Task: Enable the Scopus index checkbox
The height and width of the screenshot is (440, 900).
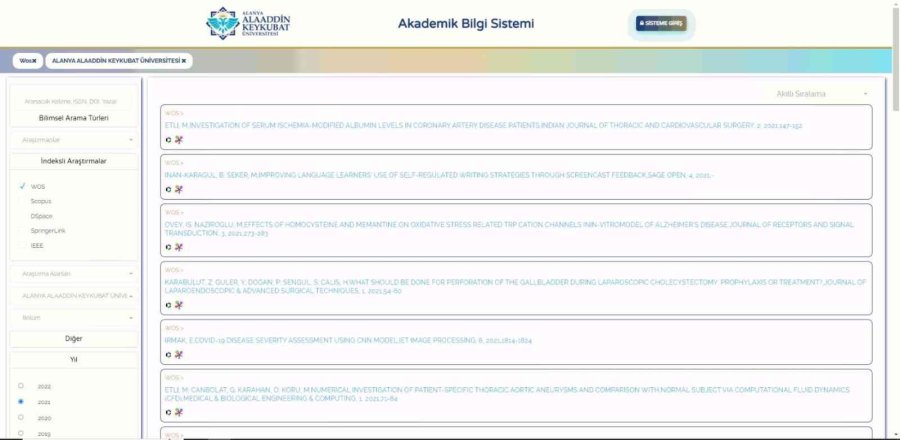Action: click(x=22, y=201)
